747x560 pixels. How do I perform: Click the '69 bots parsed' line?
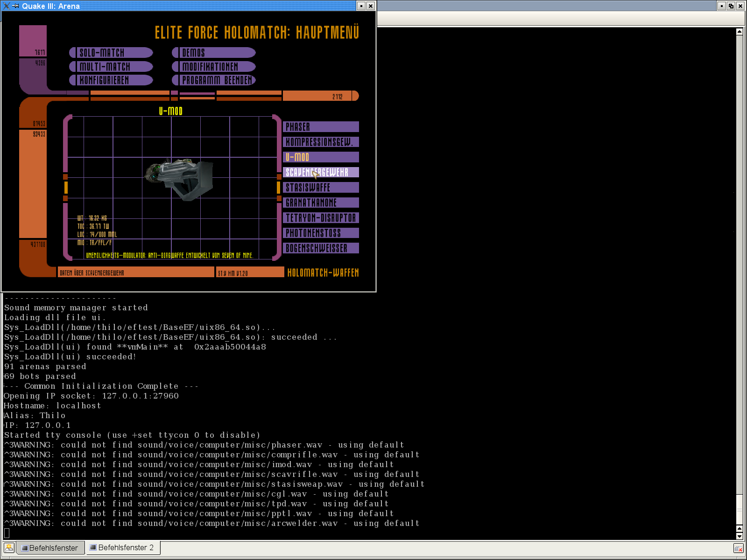pos(40,376)
